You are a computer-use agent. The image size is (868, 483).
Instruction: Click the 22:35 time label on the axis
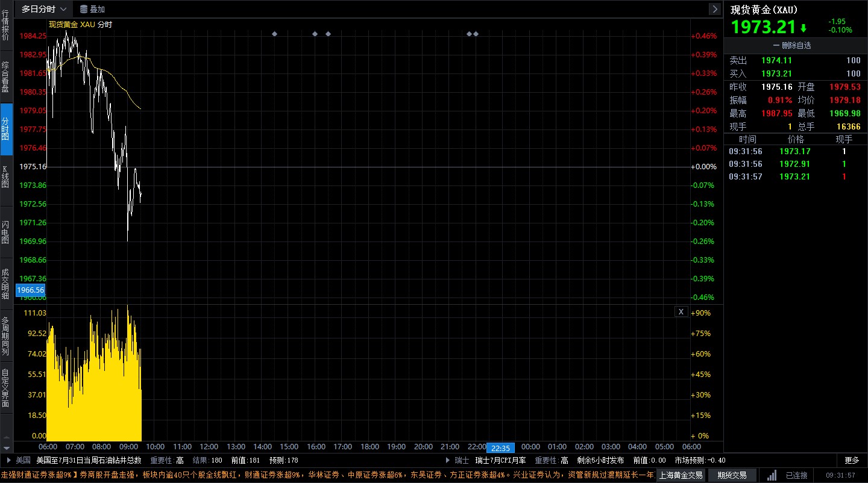click(x=501, y=448)
